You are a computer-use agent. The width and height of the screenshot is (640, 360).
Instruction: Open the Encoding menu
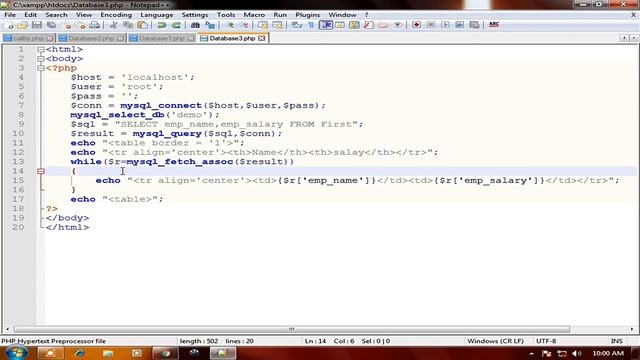116,15
